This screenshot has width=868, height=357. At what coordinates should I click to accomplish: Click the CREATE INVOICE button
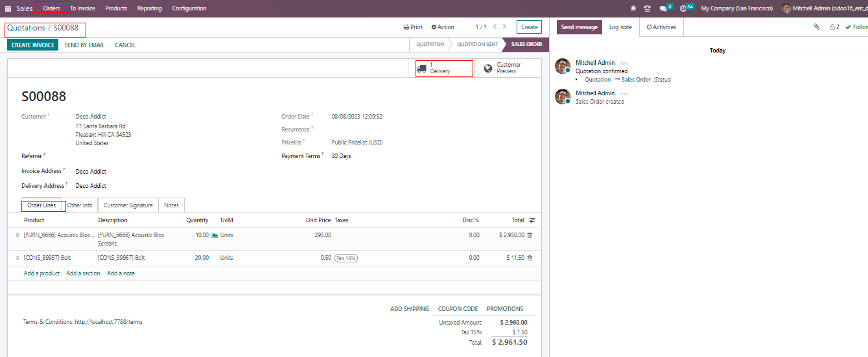[33, 45]
